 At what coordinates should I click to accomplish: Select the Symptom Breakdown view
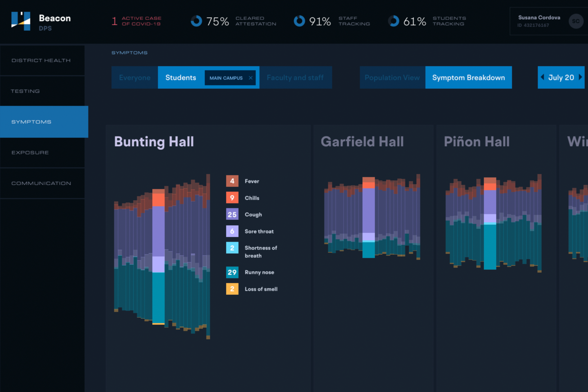(x=468, y=77)
